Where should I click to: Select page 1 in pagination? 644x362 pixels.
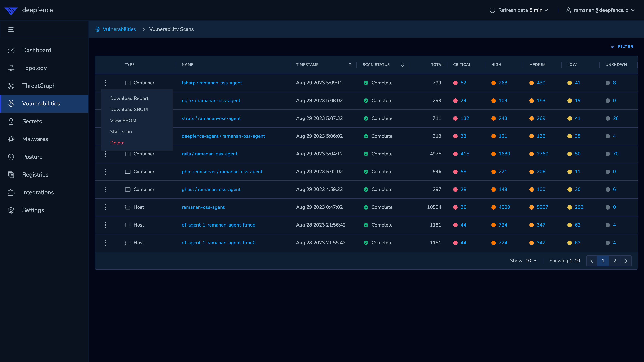point(603,261)
